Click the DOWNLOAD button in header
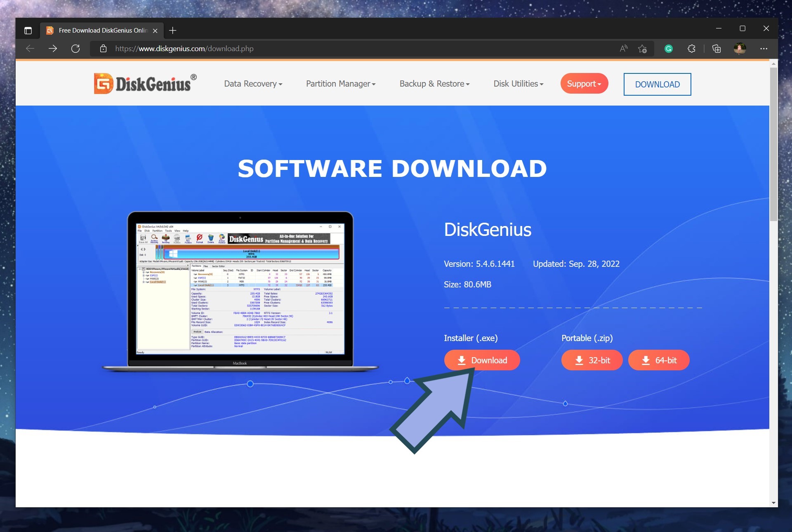The image size is (792, 532). 657,84
